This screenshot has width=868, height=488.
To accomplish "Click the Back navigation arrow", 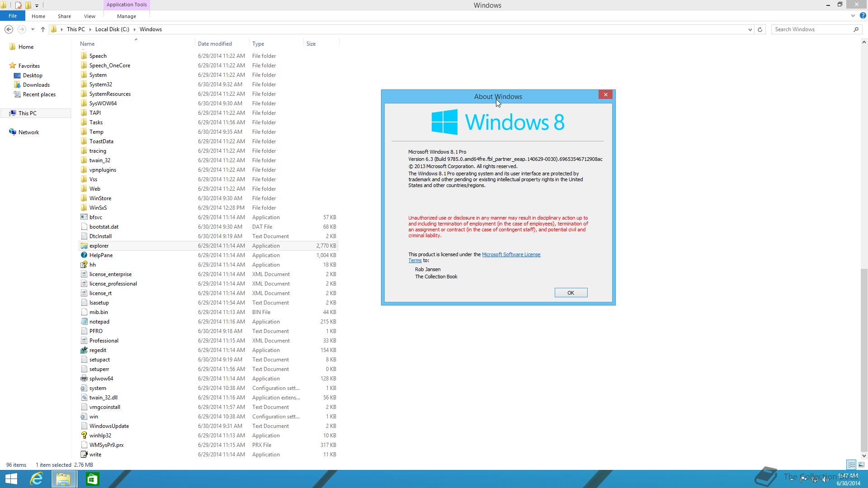I will pyautogui.click(x=9, y=29).
